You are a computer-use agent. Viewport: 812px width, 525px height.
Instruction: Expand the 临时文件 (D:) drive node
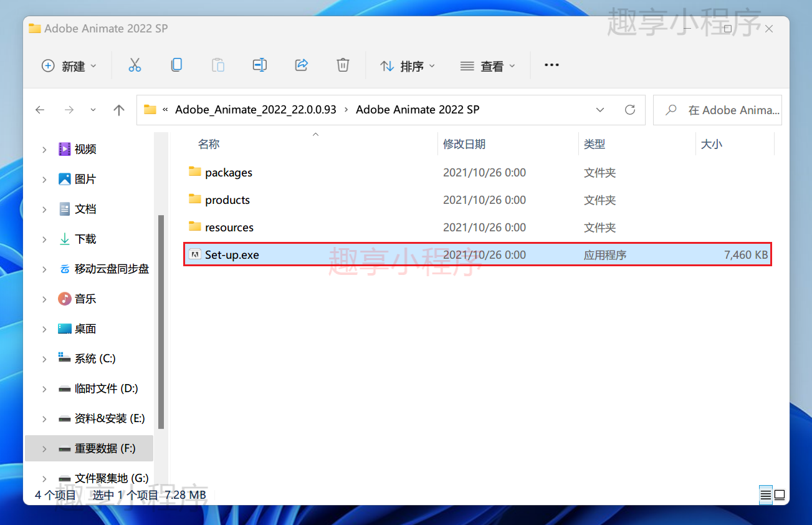44,389
